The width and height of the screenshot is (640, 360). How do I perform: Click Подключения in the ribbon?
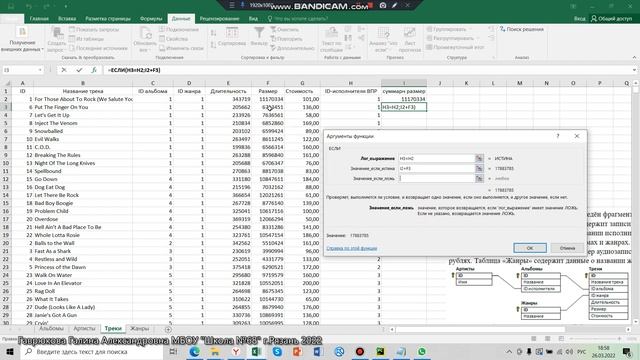click(178, 29)
